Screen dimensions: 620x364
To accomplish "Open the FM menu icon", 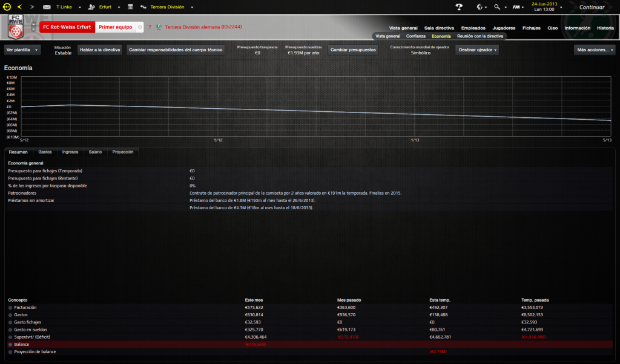I will point(516,7).
